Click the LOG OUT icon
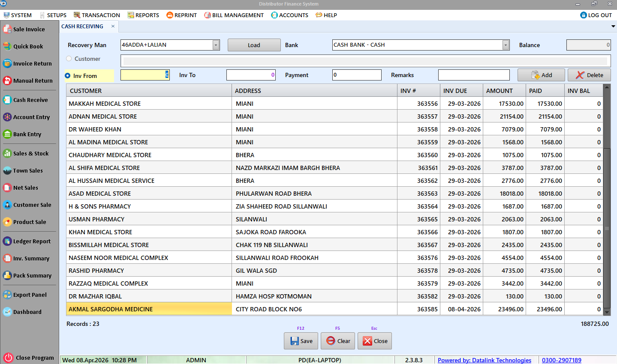The image size is (617, 364). coord(584,15)
